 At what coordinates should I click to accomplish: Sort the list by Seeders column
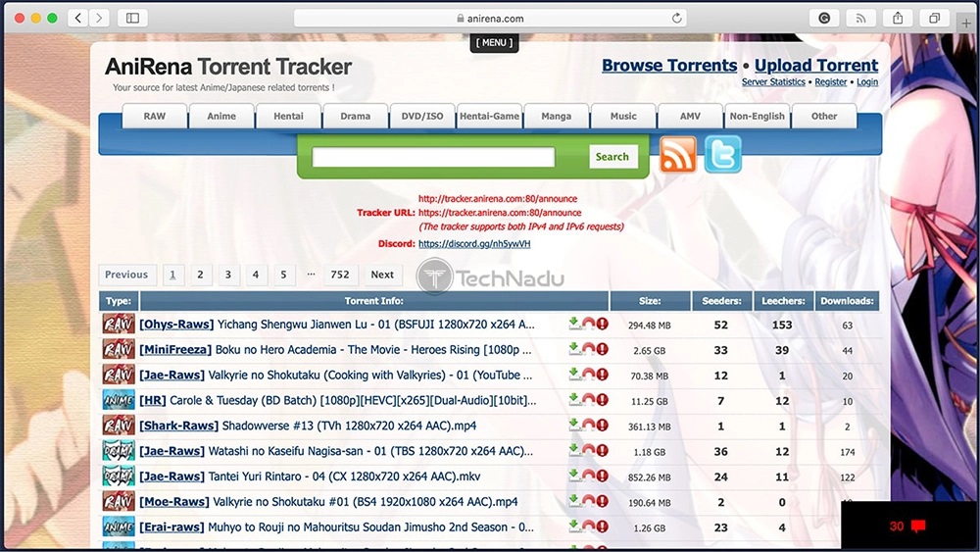[721, 301]
